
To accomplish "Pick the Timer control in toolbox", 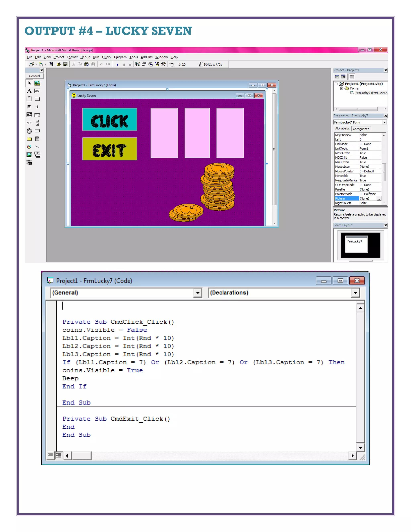I will point(29,131).
